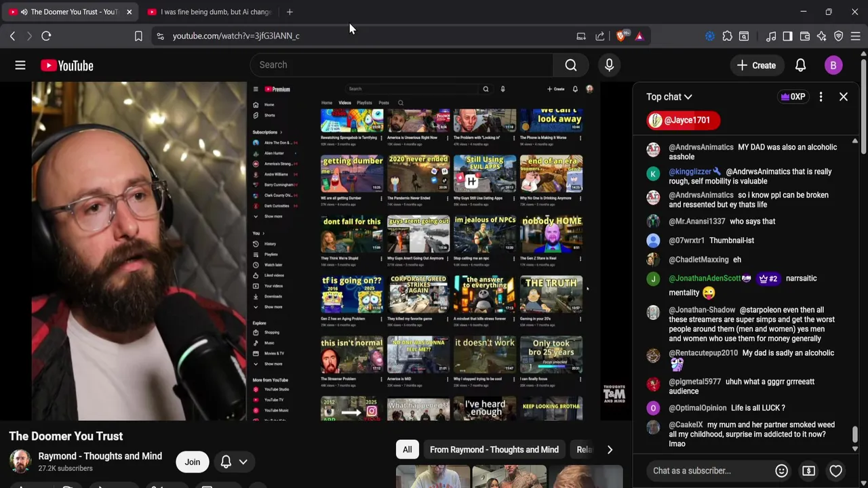Viewport: 868px width, 488px height.
Task: Click the pinned @Jayce1701 chip
Action: click(683, 121)
